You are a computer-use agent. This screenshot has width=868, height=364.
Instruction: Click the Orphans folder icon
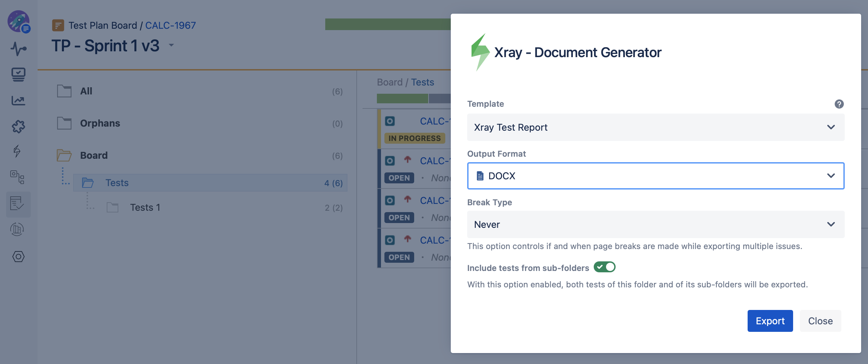click(x=64, y=123)
